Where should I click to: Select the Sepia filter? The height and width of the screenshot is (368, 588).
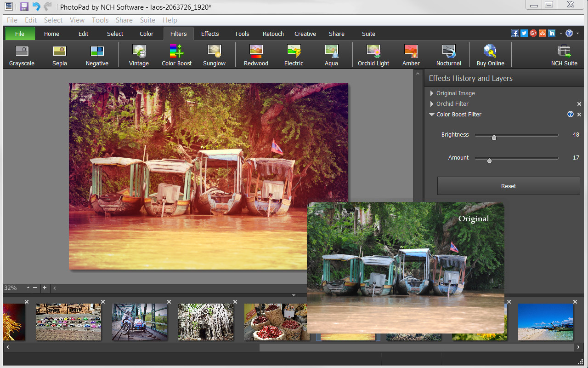[59, 54]
